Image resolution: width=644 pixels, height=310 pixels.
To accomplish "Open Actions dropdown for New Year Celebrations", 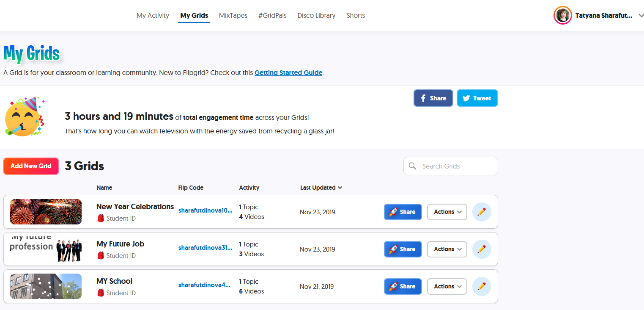I will 447,212.
